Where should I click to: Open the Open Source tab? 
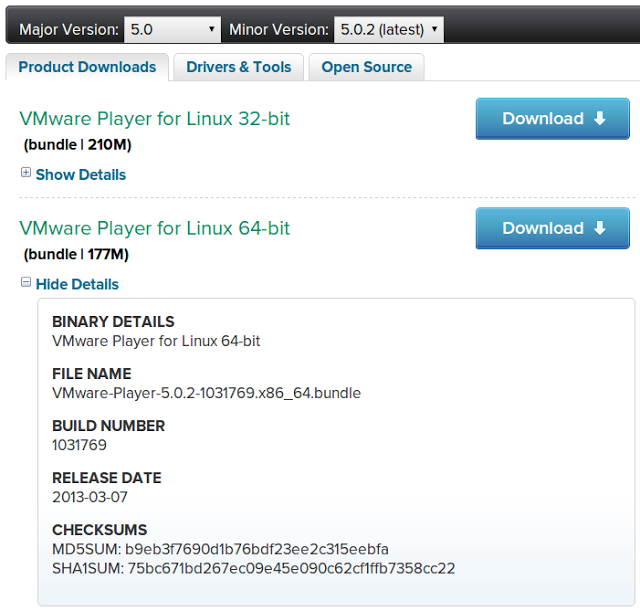pyautogui.click(x=367, y=67)
